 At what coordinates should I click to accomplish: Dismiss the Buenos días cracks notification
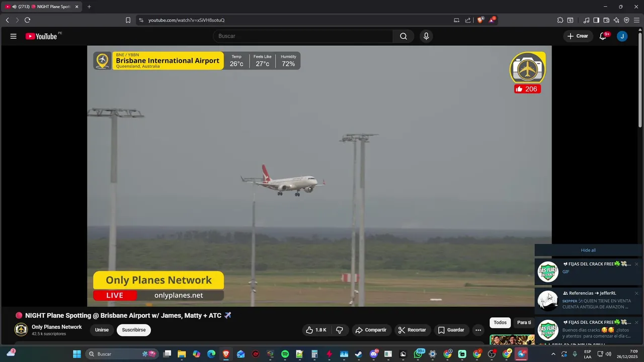pos(636,322)
